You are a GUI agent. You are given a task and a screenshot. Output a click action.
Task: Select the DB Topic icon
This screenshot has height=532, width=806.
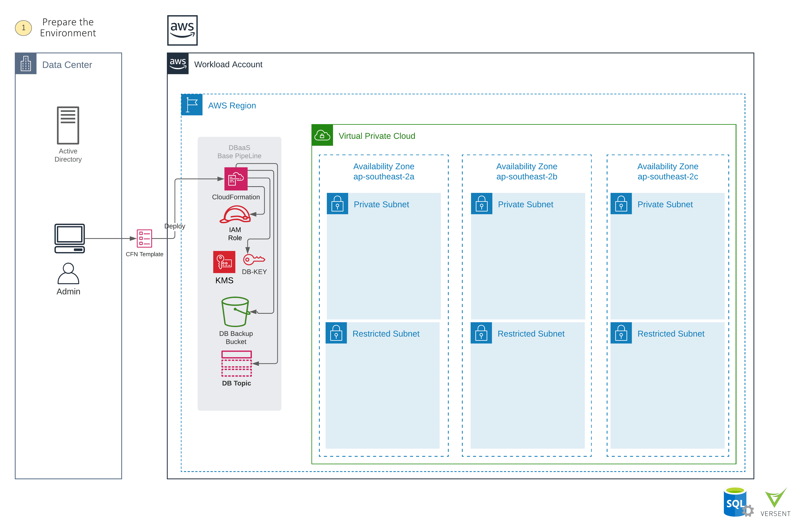pyautogui.click(x=236, y=364)
